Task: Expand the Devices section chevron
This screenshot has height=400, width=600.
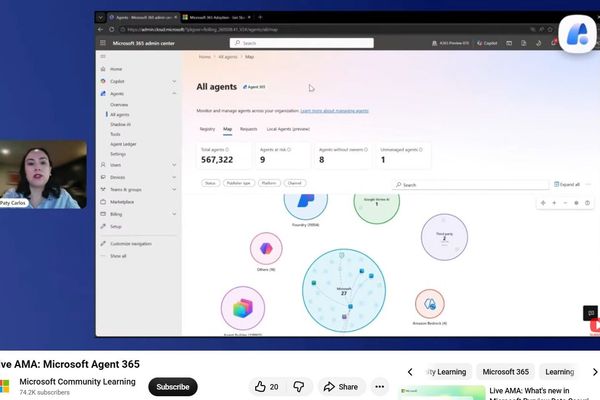Action: pyautogui.click(x=174, y=177)
